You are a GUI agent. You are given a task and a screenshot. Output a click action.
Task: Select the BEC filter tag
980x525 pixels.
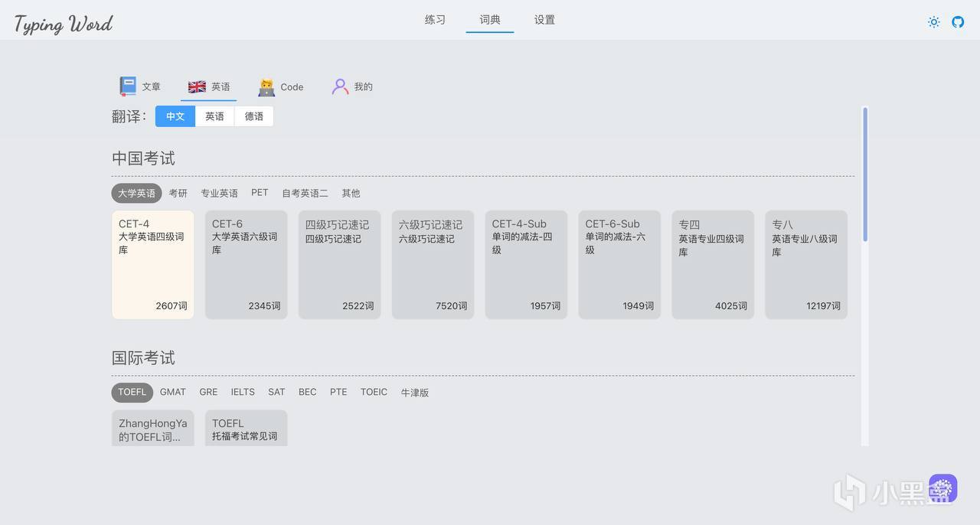(308, 392)
